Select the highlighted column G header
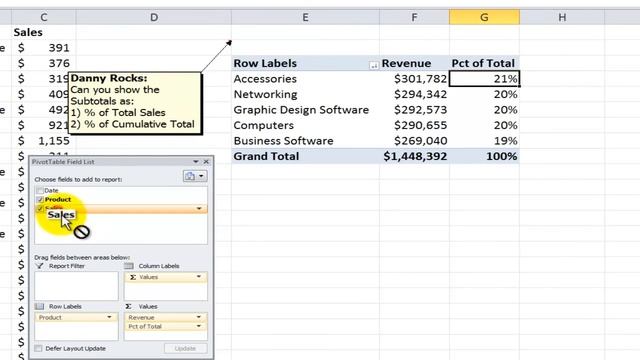 (x=484, y=17)
